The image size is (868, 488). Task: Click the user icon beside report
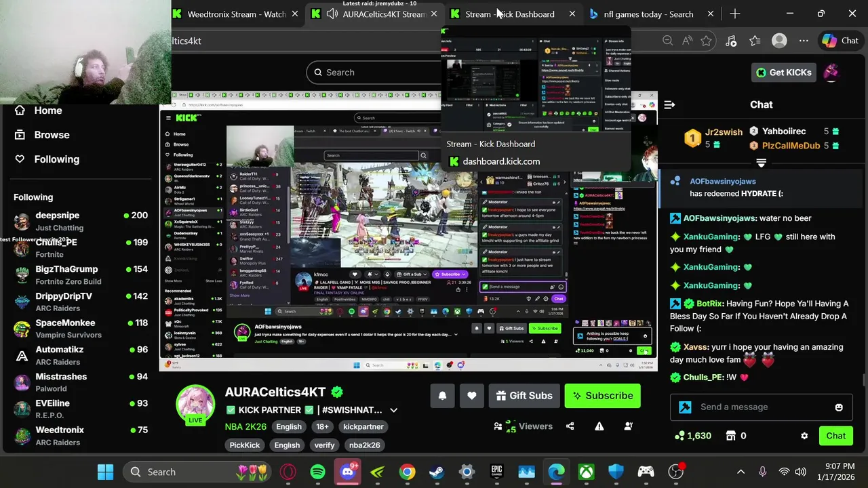(x=628, y=426)
